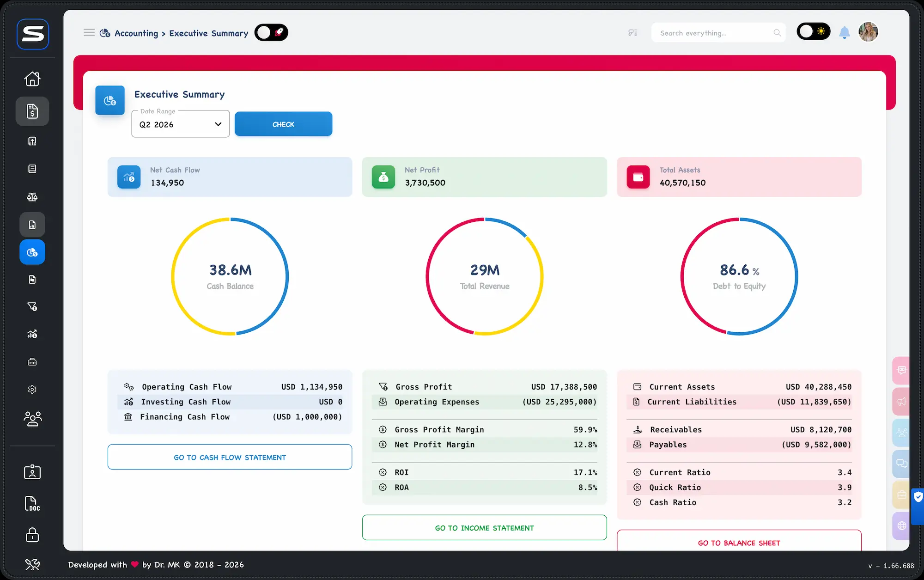Open the crossed tools sidebar icon

(x=32, y=564)
